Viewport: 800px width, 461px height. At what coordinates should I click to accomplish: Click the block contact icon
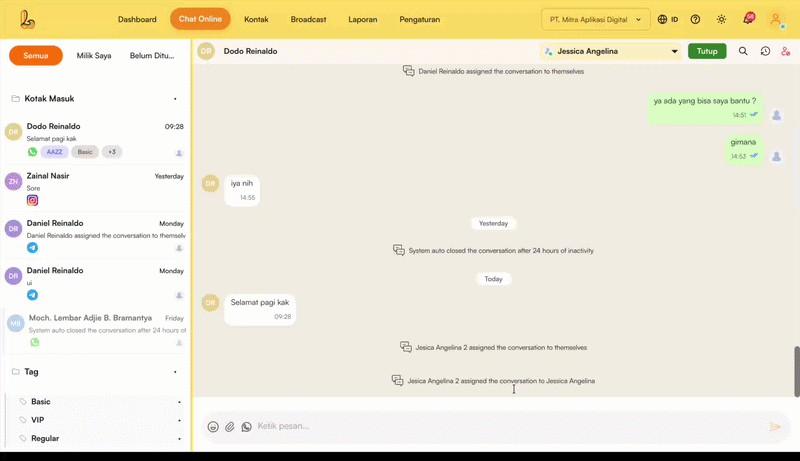click(x=786, y=51)
